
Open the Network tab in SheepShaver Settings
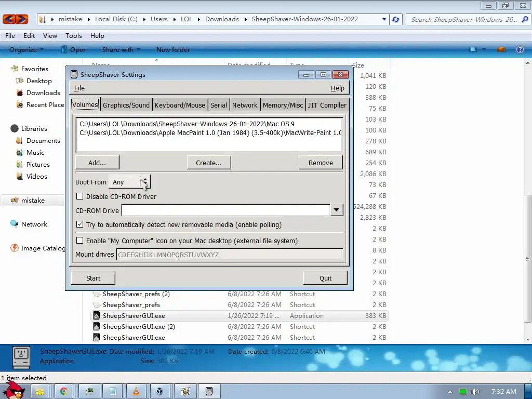tap(245, 105)
